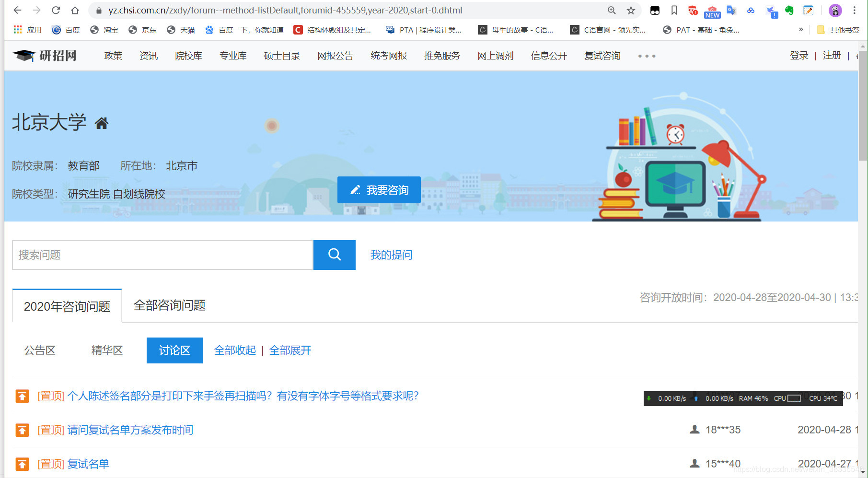Open the 百度 bookmark
This screenshot has width=868, height=478.
tap(66, 30)
